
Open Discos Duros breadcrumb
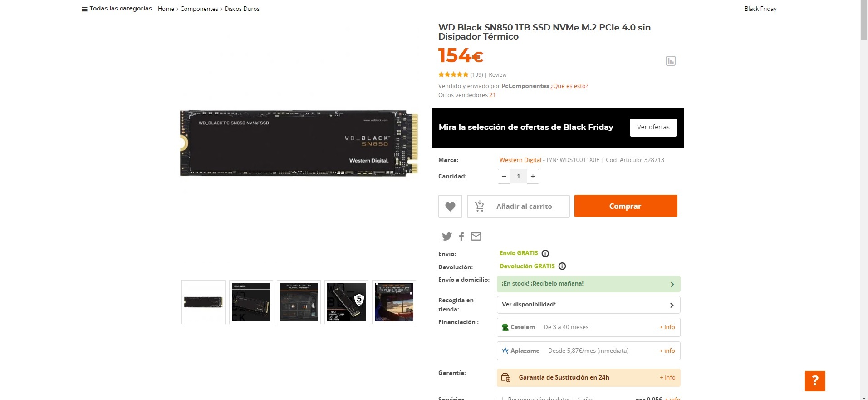242,9
